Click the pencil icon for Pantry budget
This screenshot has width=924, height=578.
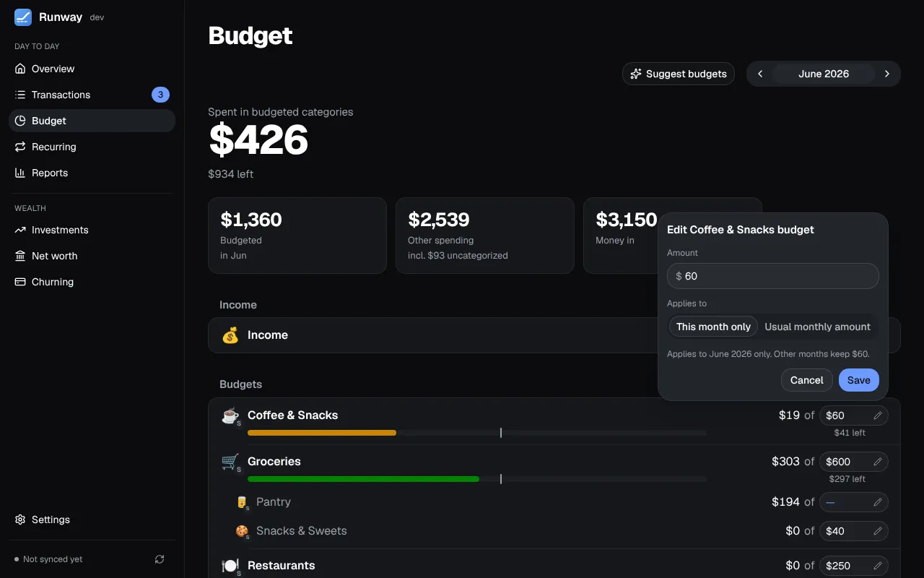point(878,502)
